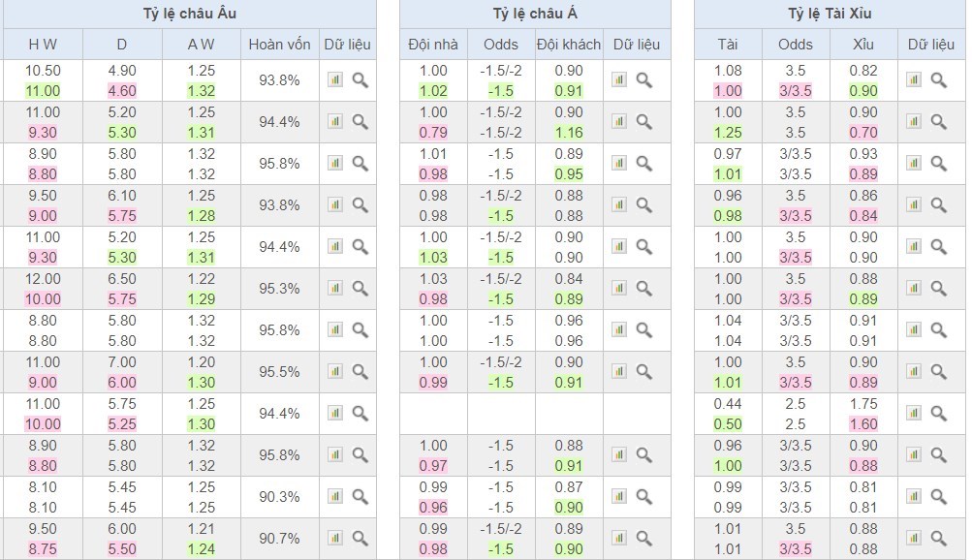Screen dimensions: 972x560
Task: Open chart icon in Asian row with Đội khách 0.95
Action: (x=618, y=164)
